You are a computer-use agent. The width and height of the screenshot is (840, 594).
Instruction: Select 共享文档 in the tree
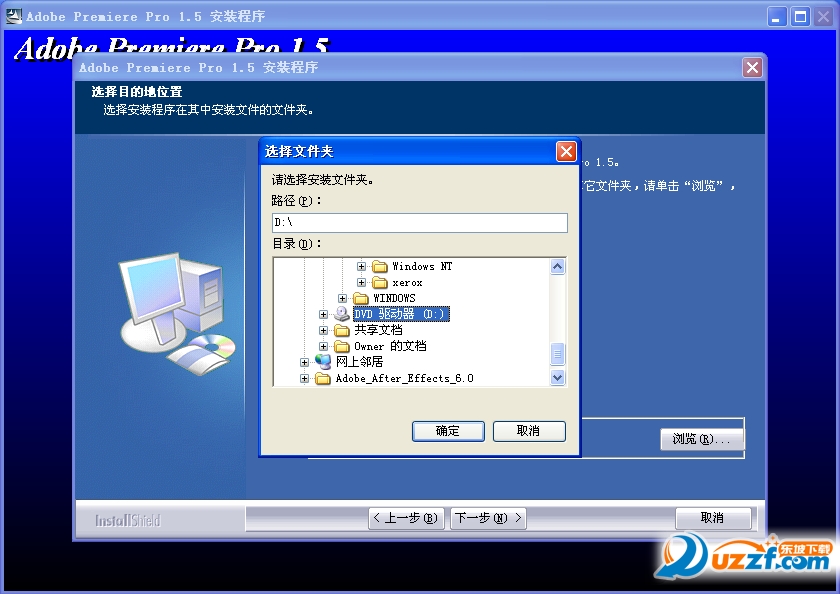tap(378, 330)
